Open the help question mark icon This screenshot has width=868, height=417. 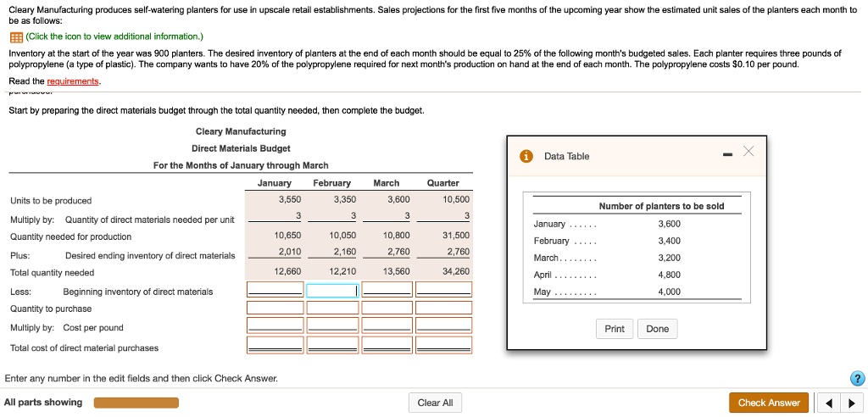pos(856,378)
